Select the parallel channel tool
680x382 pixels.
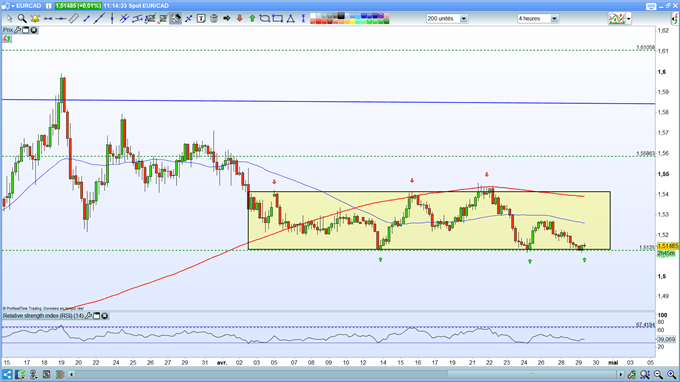[x=137, y=18]
